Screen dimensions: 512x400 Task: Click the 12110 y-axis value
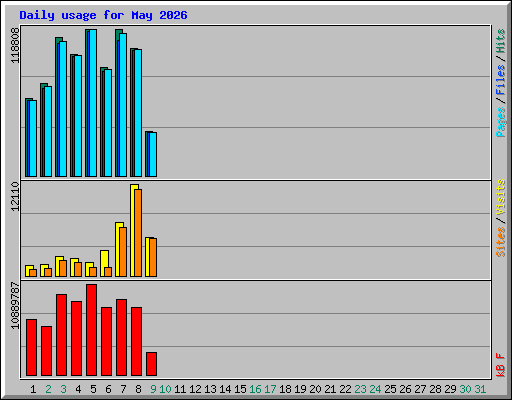click(x=15, y=197)
